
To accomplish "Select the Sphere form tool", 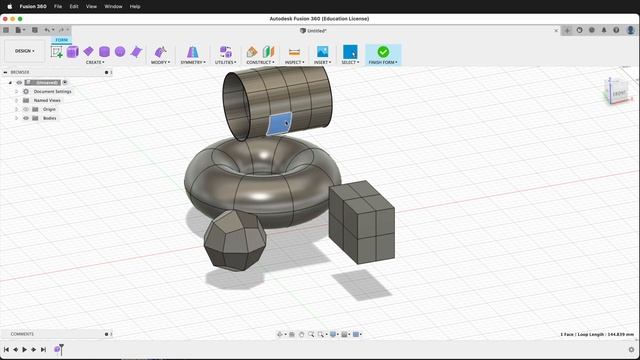I will point(120,51).
